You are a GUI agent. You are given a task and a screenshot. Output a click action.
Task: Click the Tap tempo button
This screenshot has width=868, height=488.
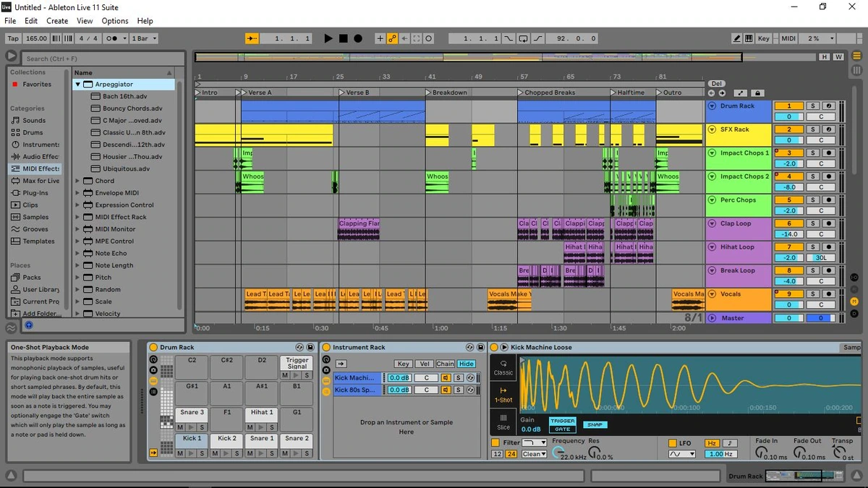pos(13,38)
